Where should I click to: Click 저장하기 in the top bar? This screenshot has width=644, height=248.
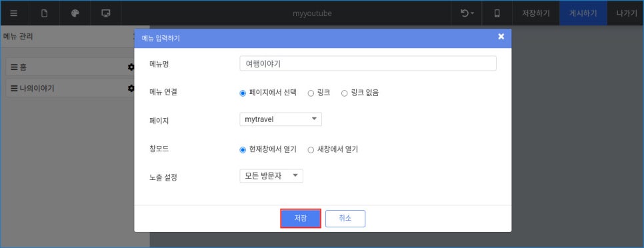[535, 13]
